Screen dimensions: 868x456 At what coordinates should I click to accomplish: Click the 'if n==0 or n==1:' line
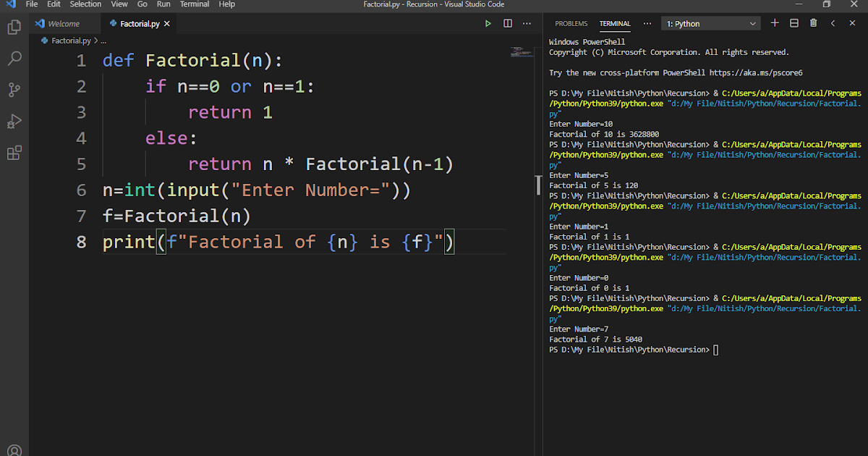231,87
